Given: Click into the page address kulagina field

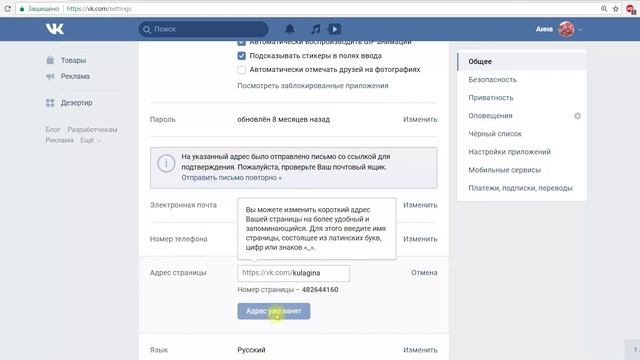Looking at the screenshot, I should (293, 273).
